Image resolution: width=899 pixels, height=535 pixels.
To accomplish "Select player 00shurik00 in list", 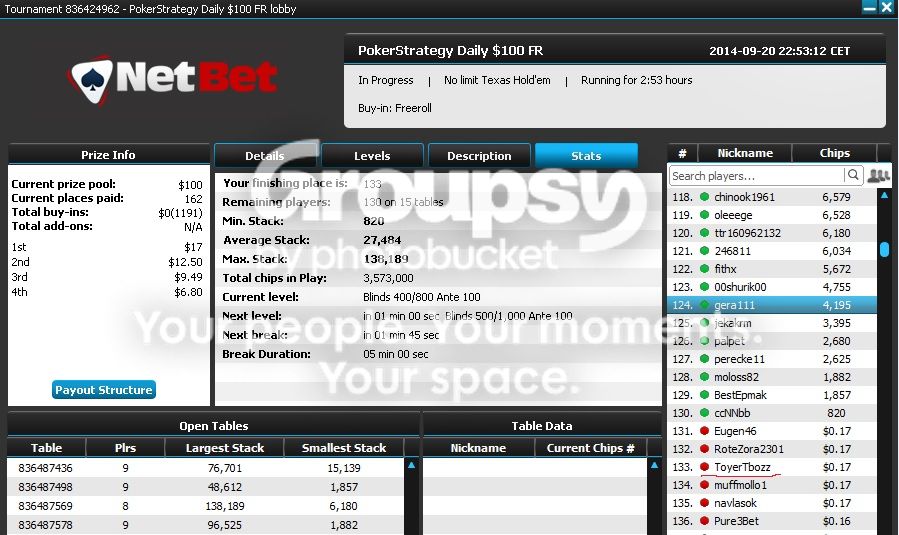I will click(772, 287).
